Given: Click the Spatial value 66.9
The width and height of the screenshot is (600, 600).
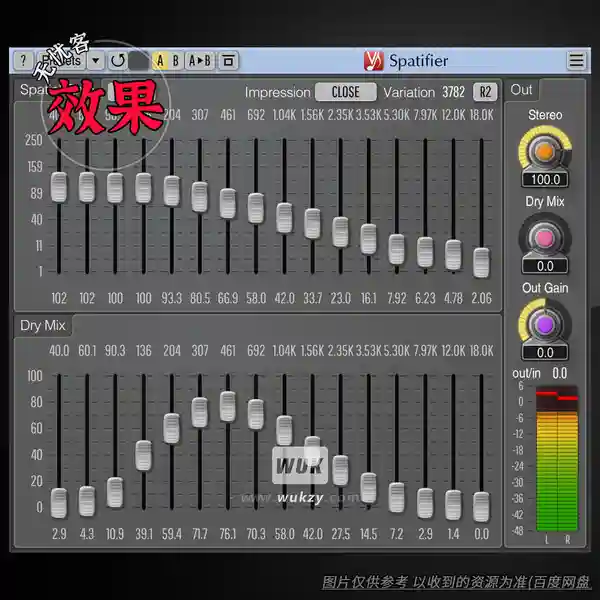Looking at the screenshot, I should point(228,298).
